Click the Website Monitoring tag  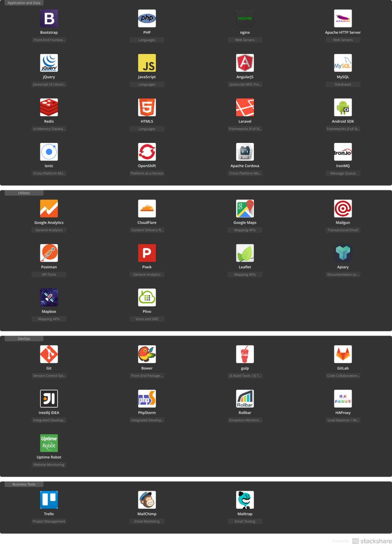pos(49,464)
